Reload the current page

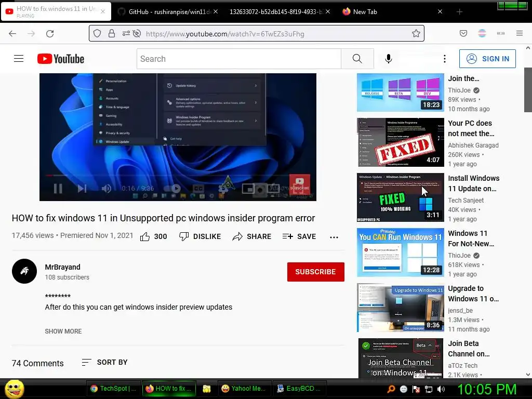coord(50,34)
